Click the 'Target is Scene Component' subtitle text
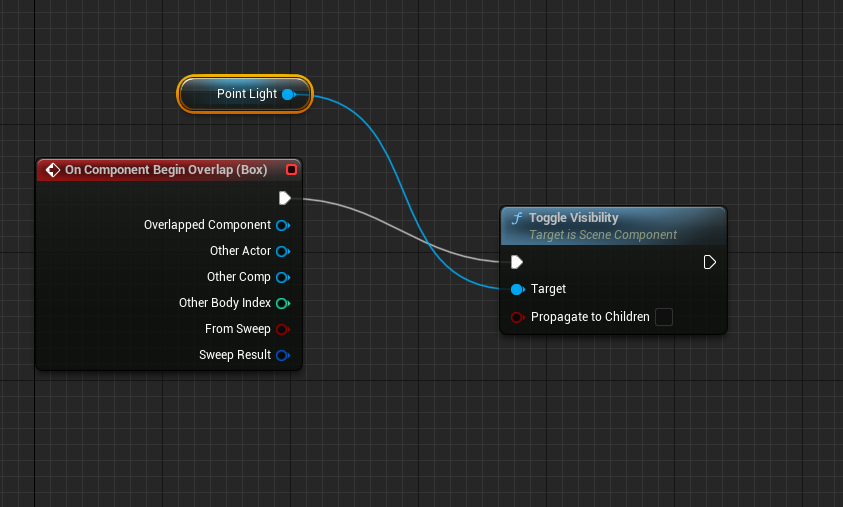 coord(602,235)
